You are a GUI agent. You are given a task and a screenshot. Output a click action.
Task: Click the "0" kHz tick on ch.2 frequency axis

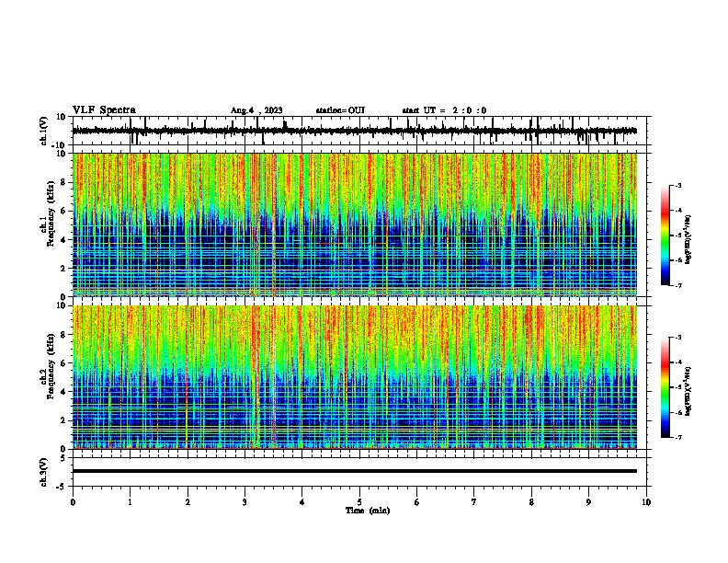point(64,449)
